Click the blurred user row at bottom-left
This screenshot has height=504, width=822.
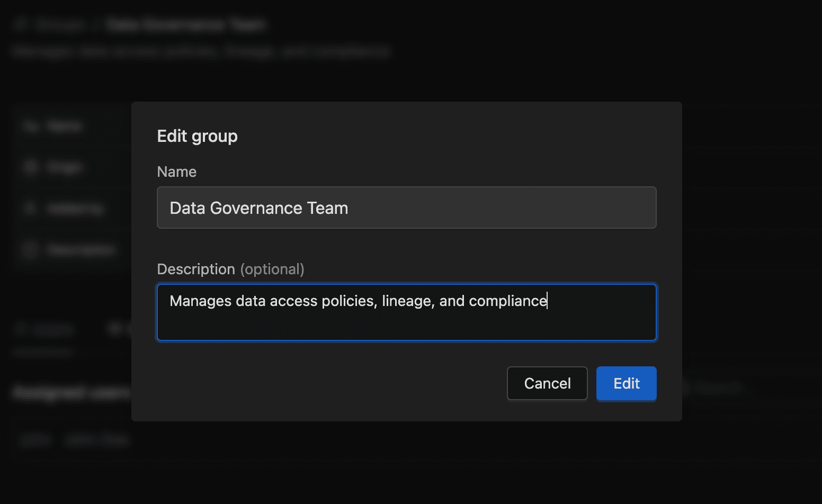pyautogui.click(x=74, y=440)
